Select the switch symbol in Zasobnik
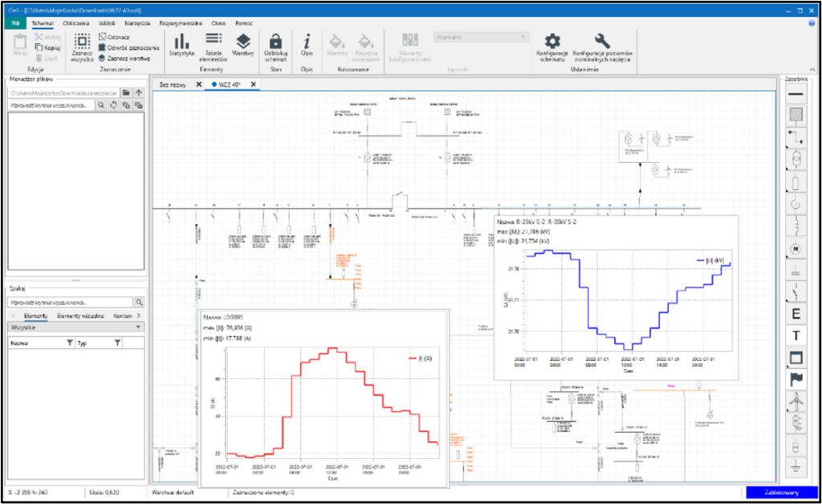Viewport: 822px width, 504px height. [796, 292]
